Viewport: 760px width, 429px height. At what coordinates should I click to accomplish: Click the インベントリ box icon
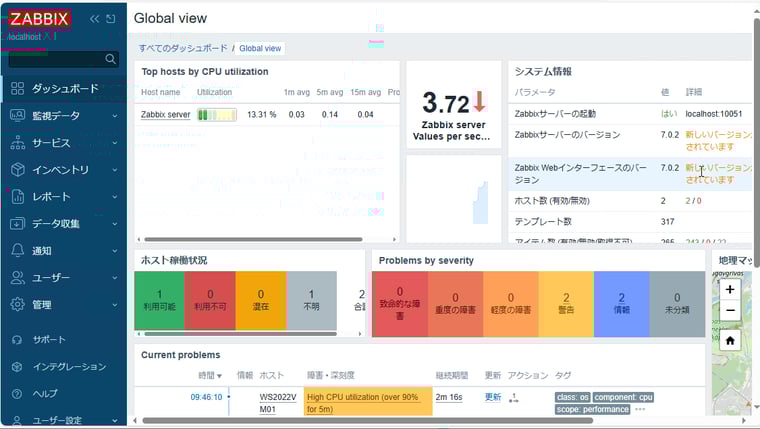[x=17, y=170]
